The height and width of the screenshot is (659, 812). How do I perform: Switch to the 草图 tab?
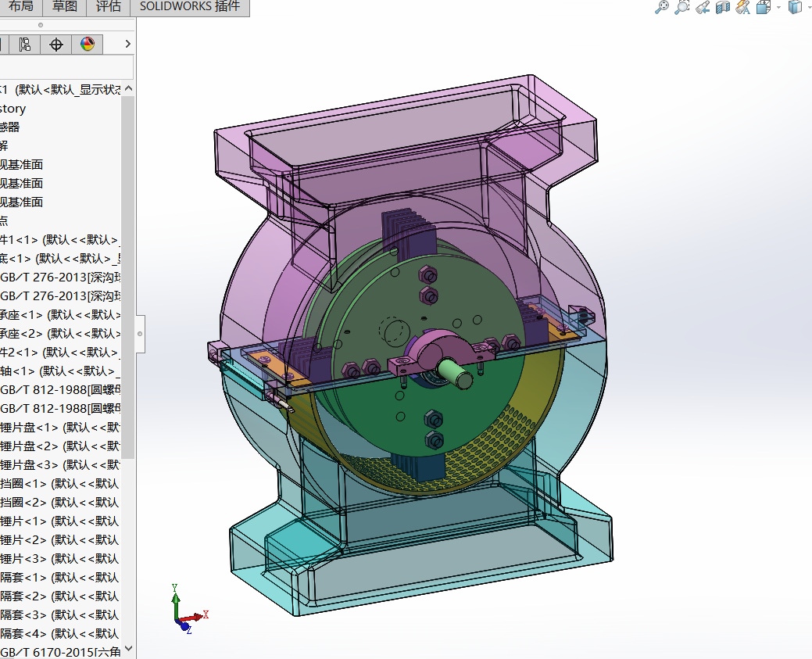[65, 7]
